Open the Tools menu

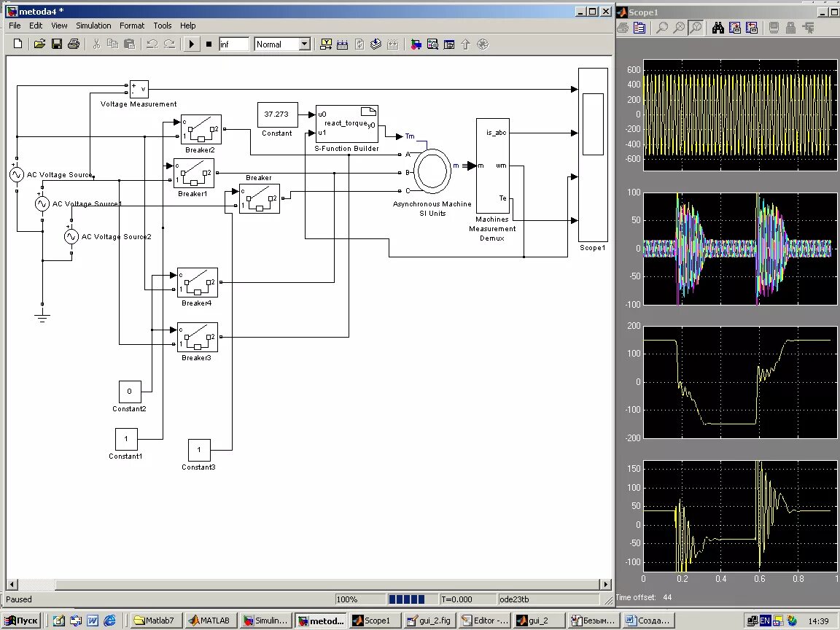coord(163,26)
